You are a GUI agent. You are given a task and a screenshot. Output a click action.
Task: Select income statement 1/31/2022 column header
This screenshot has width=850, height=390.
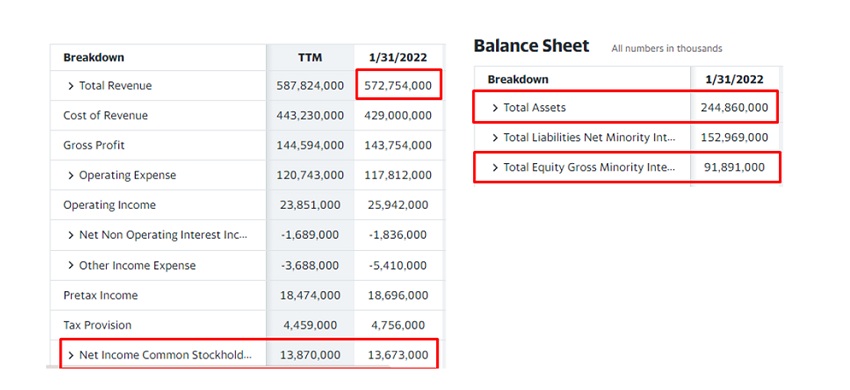pyautogui.click(x=398, y=57)
